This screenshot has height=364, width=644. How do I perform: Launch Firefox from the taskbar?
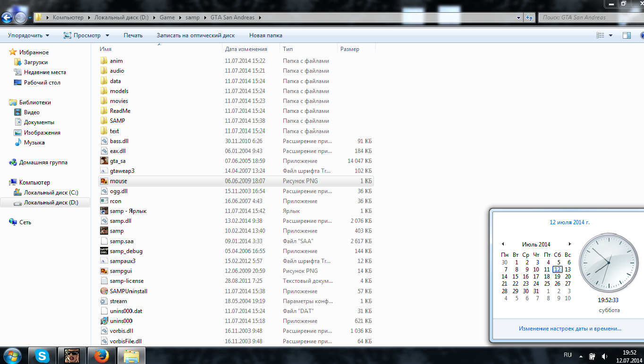[x=101, y=356]
